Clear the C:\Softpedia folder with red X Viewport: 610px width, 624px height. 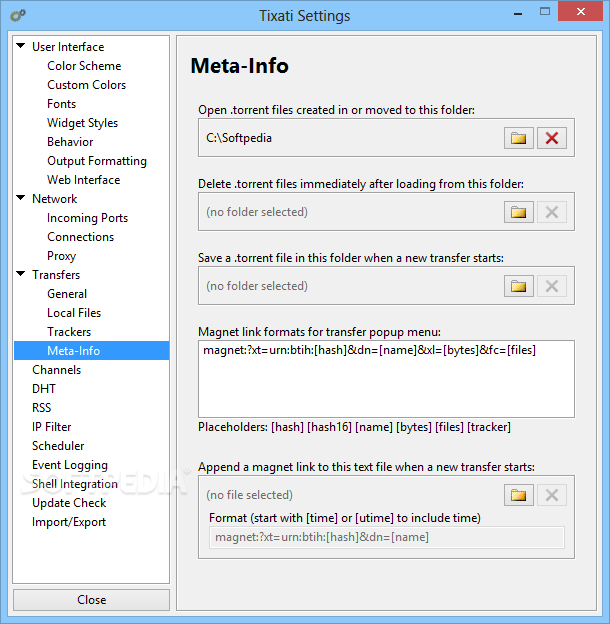552,138
